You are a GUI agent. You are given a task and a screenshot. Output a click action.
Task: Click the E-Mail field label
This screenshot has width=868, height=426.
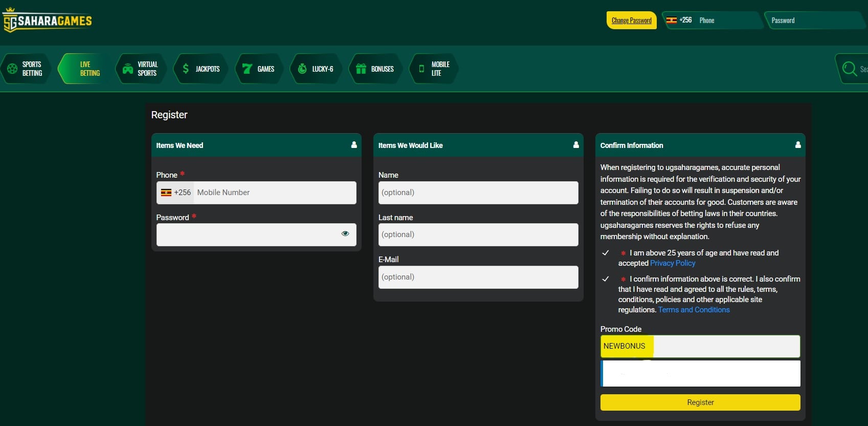pyautogui.click(x=389, y=260)
